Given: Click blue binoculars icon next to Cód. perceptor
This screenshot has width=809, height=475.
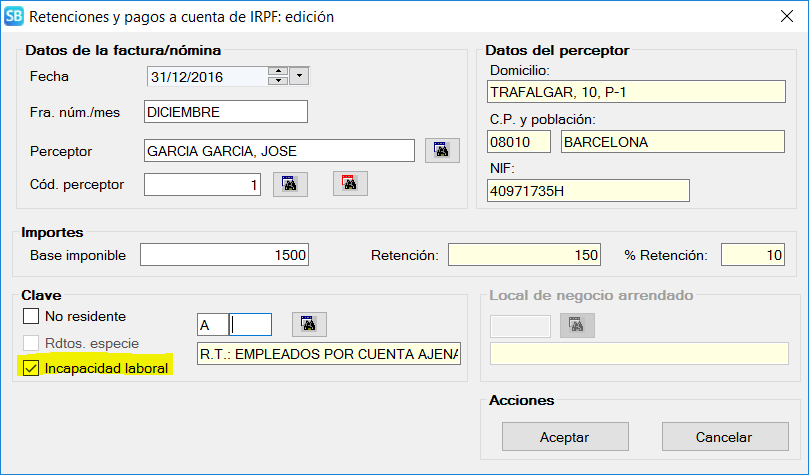Looking at the screenshot, I should (290, 184).
